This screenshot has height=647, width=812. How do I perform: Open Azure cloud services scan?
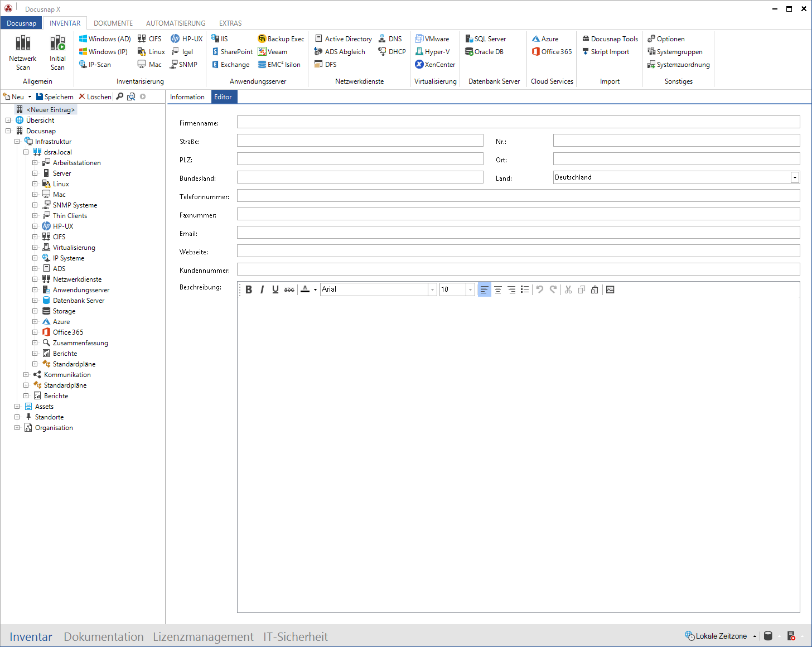coord(545,39)
